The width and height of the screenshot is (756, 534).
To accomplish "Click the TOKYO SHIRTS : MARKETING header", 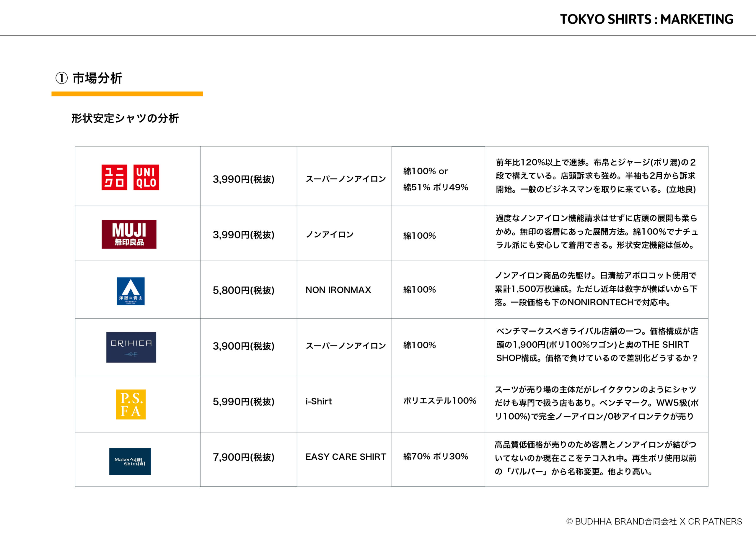I will 646,19.
